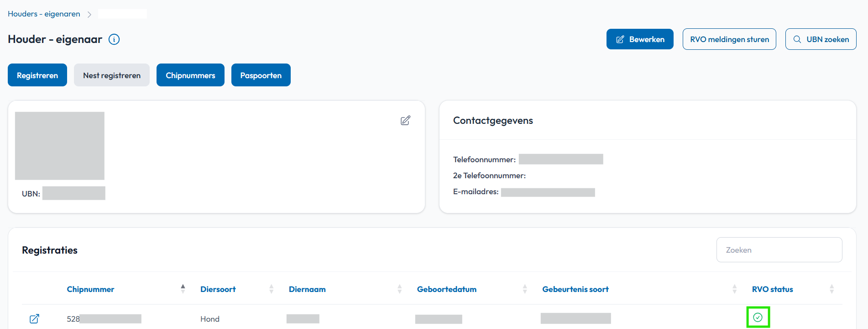Image resolution: width=868 pixels, height=329 pixels.
Task: Go to Houders - eigenaren breadcrumb
Action: click(x=44, y=14)
